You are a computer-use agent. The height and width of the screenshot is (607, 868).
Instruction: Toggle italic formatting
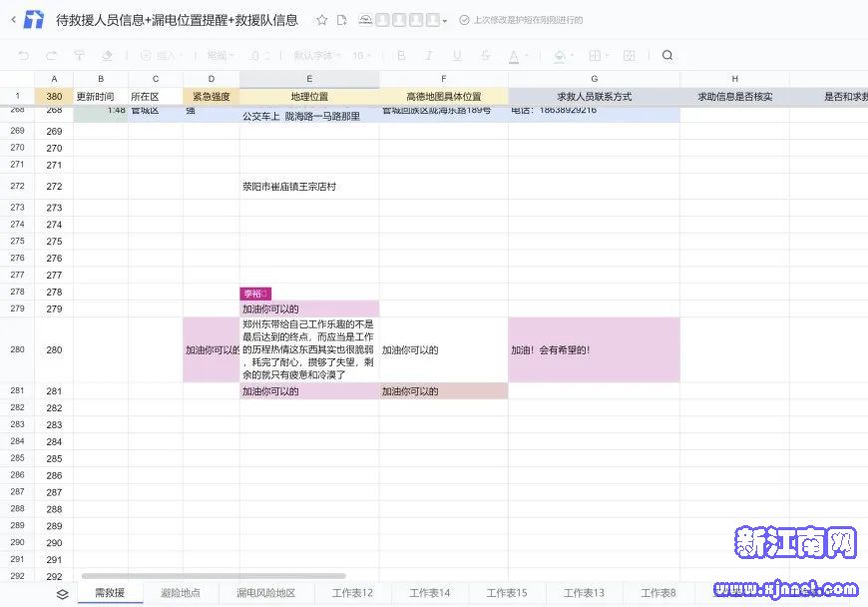(428, 55)
